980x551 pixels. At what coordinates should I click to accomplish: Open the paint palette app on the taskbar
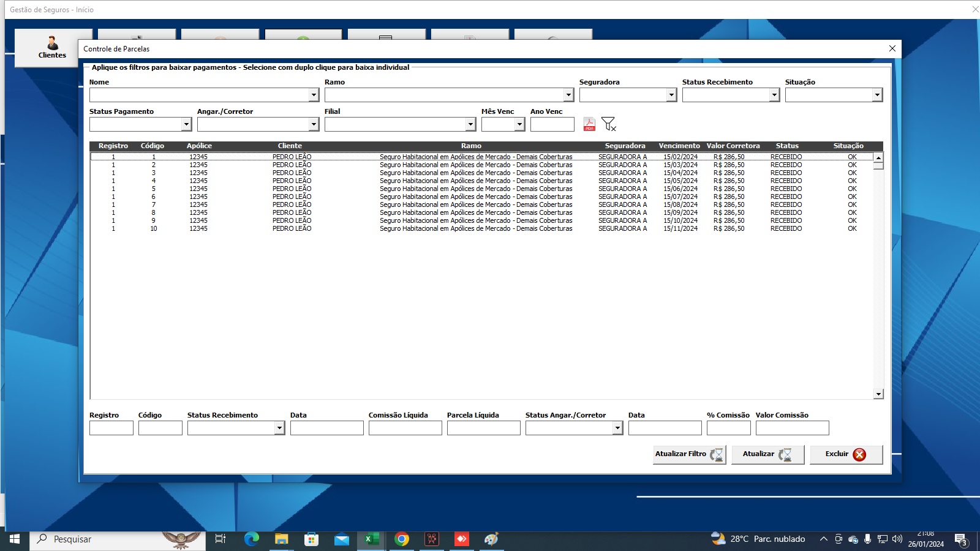point(491,539)
